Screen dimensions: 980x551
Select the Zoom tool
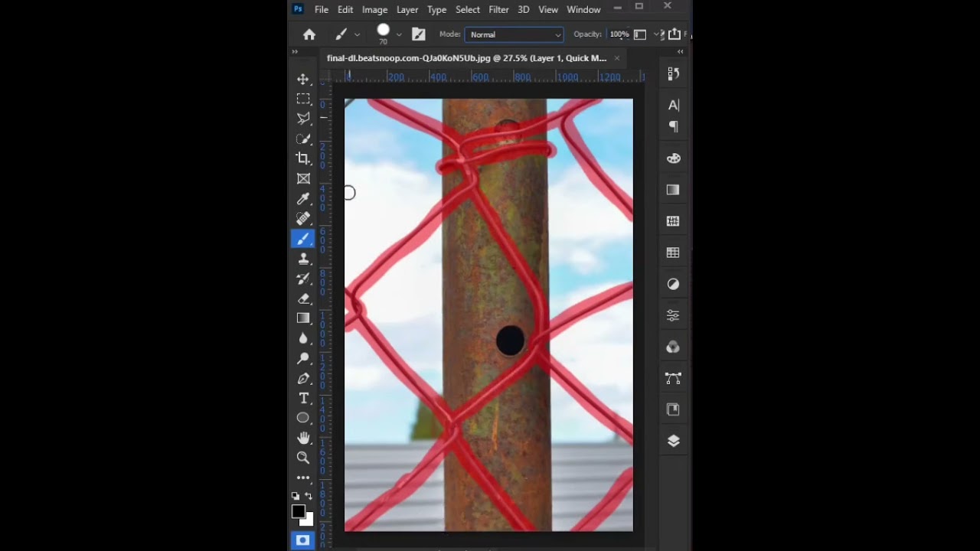pos(303,458)
